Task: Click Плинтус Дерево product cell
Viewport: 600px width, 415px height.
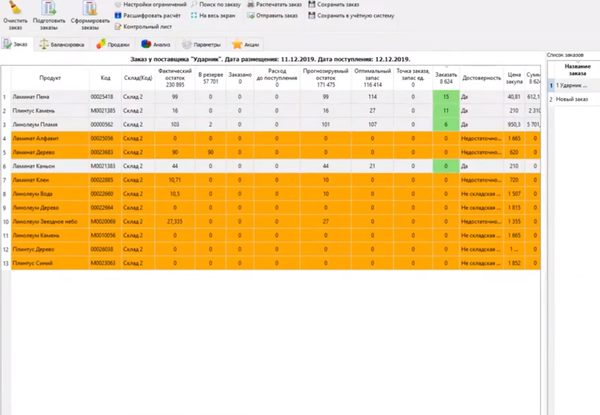Action: tap(50, 249)
